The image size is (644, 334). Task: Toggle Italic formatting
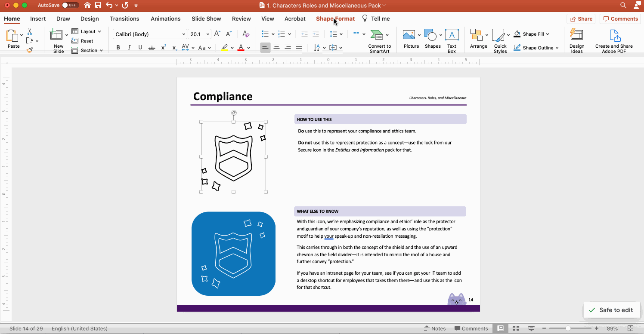tap(129, 48)
